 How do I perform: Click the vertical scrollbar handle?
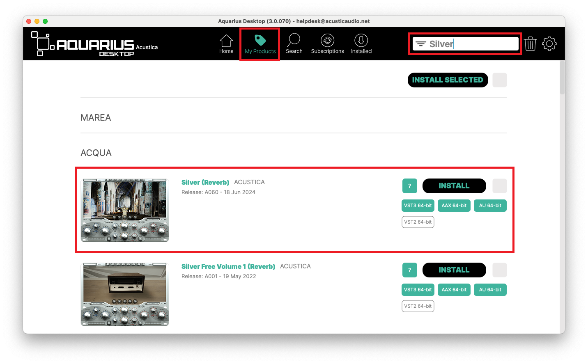click(x=562, y=78)
